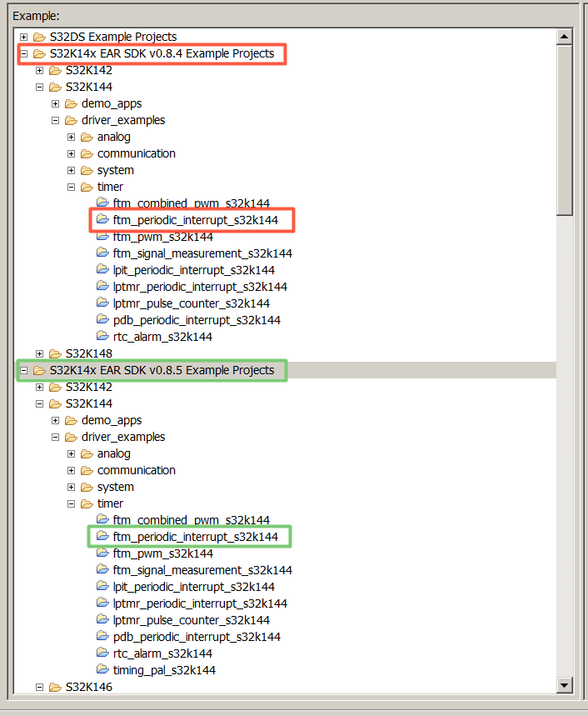Select ftm_signal_measurement_s32k144 under SDK v0.8.4
Viewport: 588px width, 716px height.
point(202,253)
